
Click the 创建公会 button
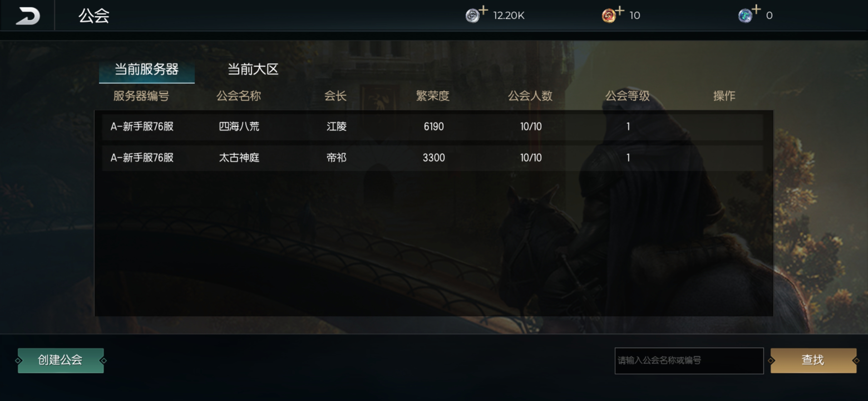coord(61,360)
